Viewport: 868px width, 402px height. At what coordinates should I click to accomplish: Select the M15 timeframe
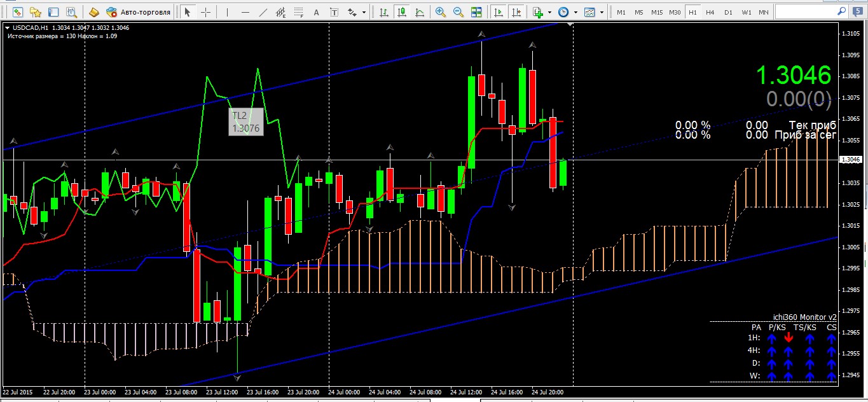(x=657, y=12)
